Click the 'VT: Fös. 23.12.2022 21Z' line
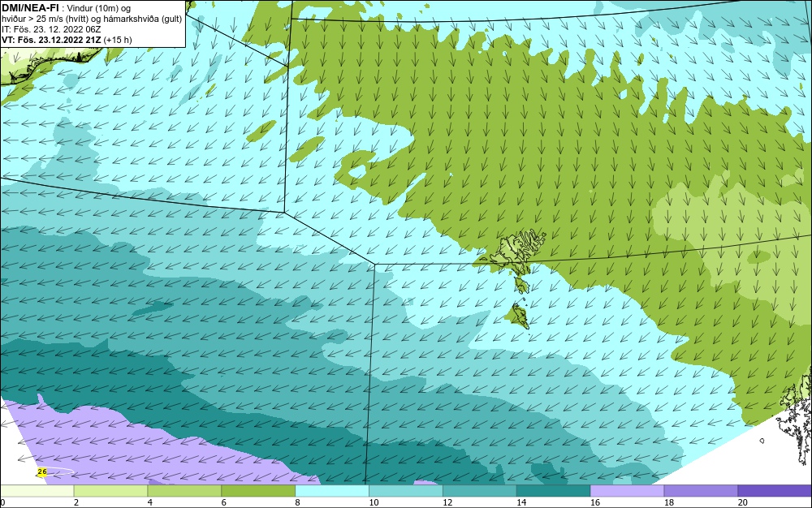This screenshot has height=508, width=812. 51,40
